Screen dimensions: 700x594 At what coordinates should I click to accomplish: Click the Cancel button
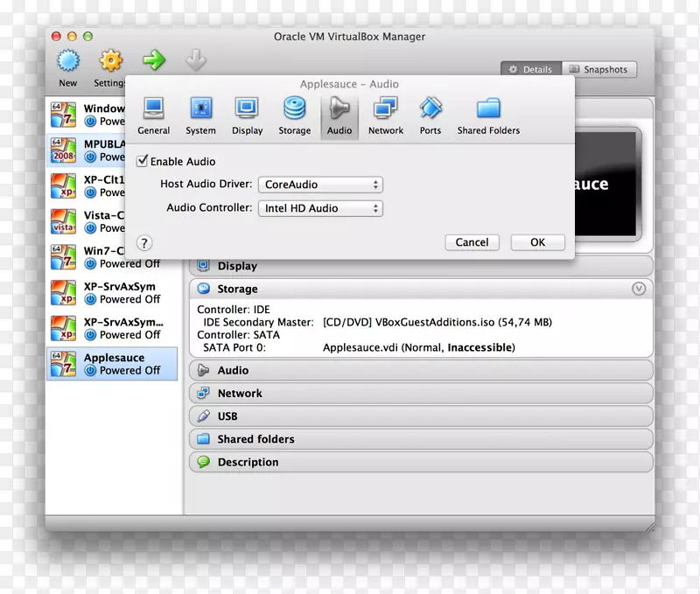click(472, 242)
